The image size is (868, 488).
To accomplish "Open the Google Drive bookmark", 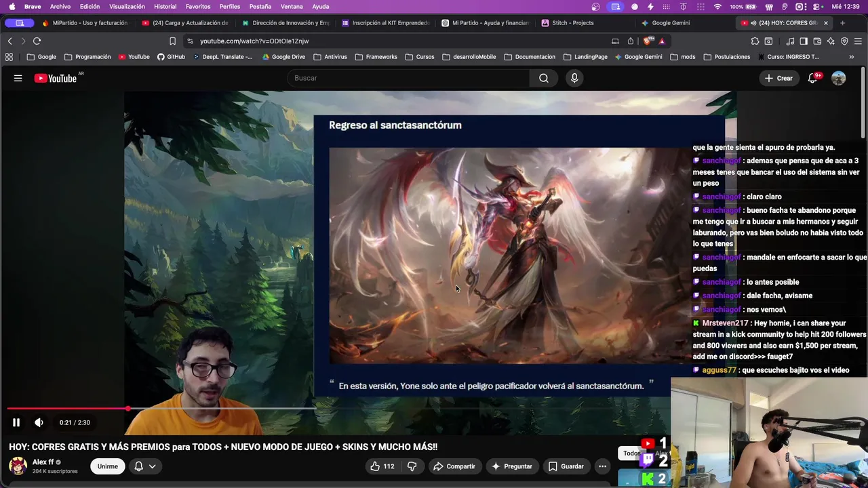I will 283,57.
